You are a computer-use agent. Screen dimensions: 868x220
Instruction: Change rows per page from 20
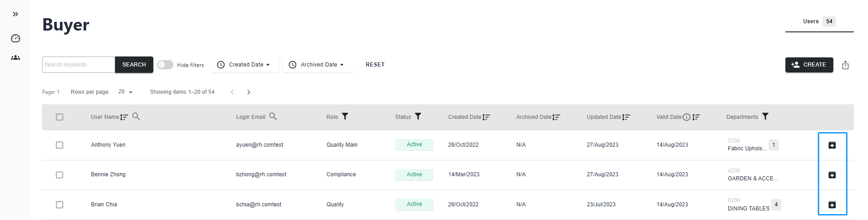click(x=125, y=92)
